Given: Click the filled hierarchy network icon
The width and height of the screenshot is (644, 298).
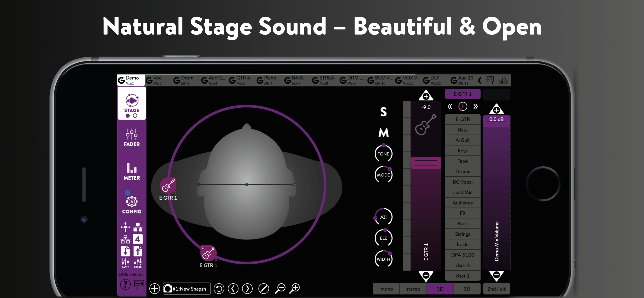Looking at the screenshot, I should 138,227.
